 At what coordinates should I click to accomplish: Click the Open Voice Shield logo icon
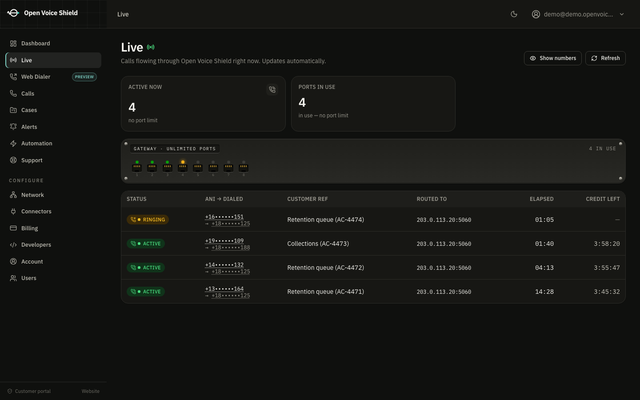(13, 13)
